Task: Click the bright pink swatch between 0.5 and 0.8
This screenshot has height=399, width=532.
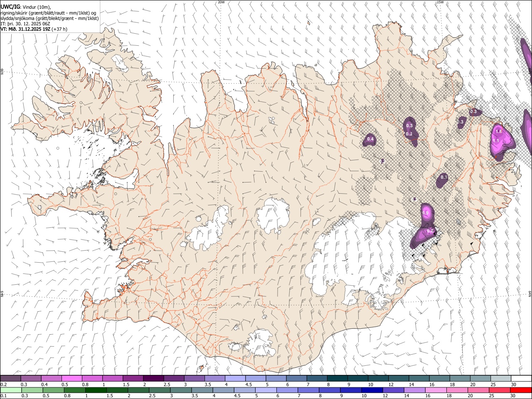Action: (71, 379)
